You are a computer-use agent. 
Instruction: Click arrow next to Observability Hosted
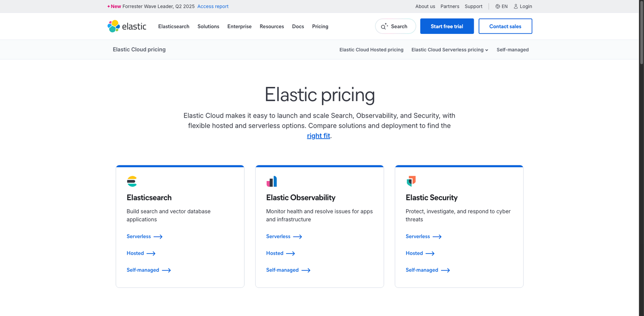tap(291, 254)
